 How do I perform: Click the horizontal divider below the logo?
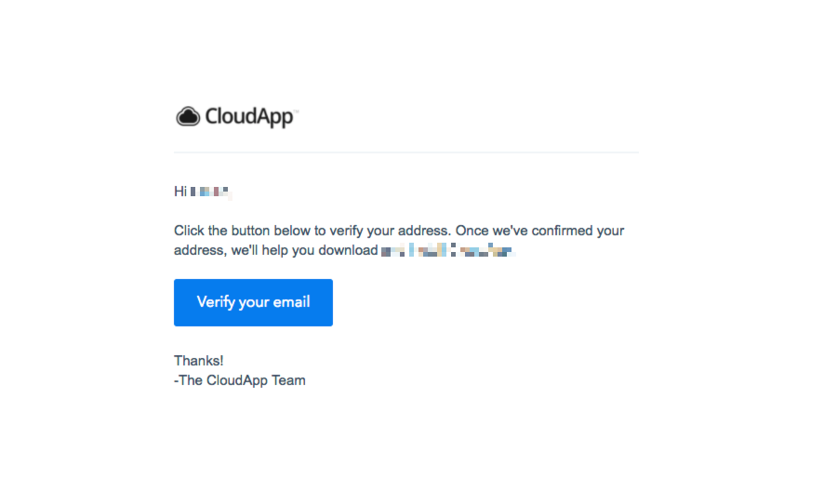[x=405, y=153]
